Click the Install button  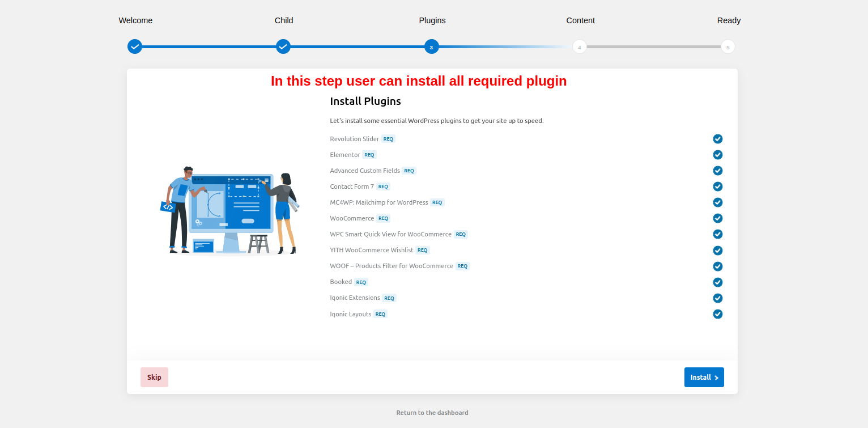[x=704, y=378]
